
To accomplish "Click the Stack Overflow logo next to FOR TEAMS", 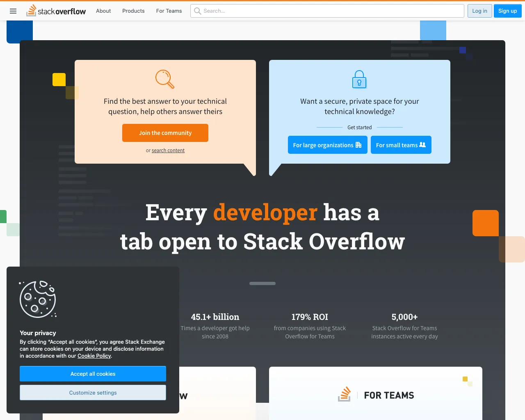I will pyautogui.click(x=344, y=394).
